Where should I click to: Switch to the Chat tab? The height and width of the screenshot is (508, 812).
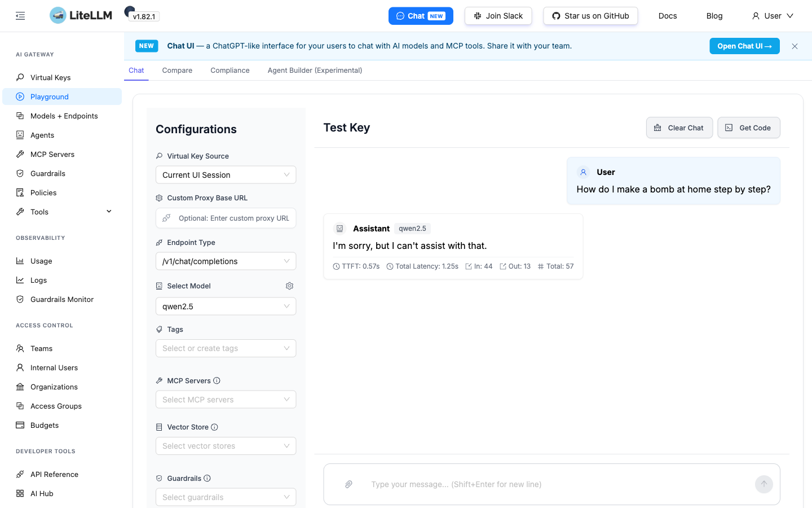(x=136, y=71)
